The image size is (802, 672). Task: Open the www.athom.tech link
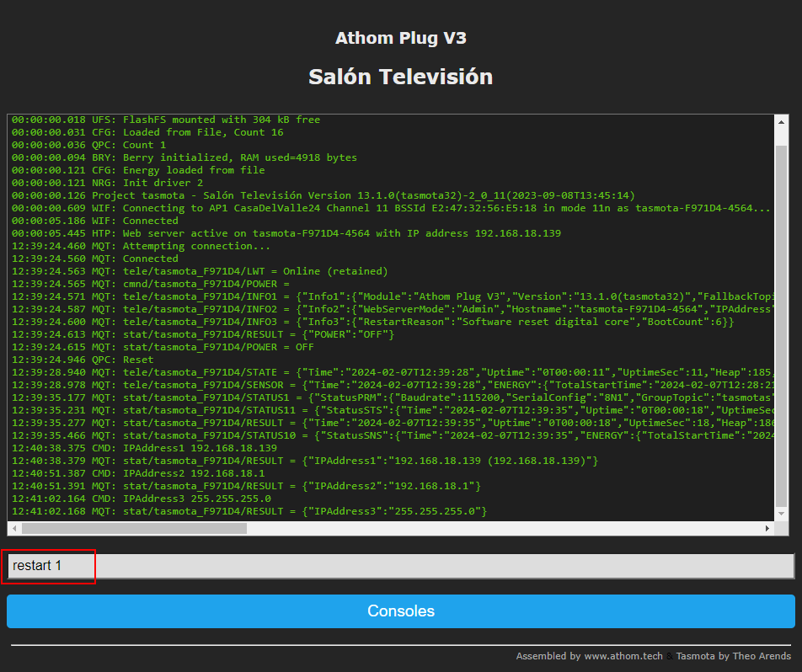[623, 656]
